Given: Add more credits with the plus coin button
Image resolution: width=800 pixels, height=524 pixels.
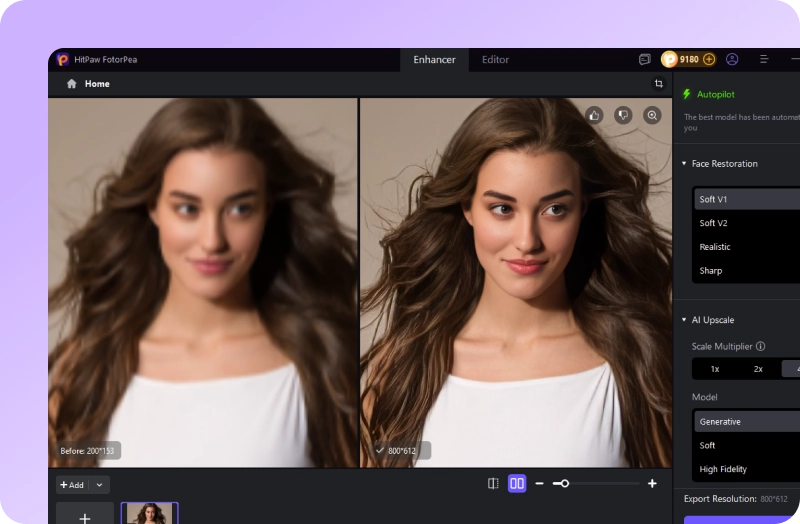Looking at the screenshot, I should [709, 60].
